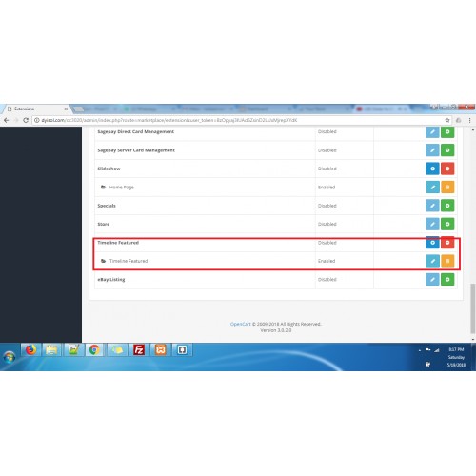Screen dimensions: 476x476
Task: Delete the Timeline Featured sub-module
Action: [447, 261]
